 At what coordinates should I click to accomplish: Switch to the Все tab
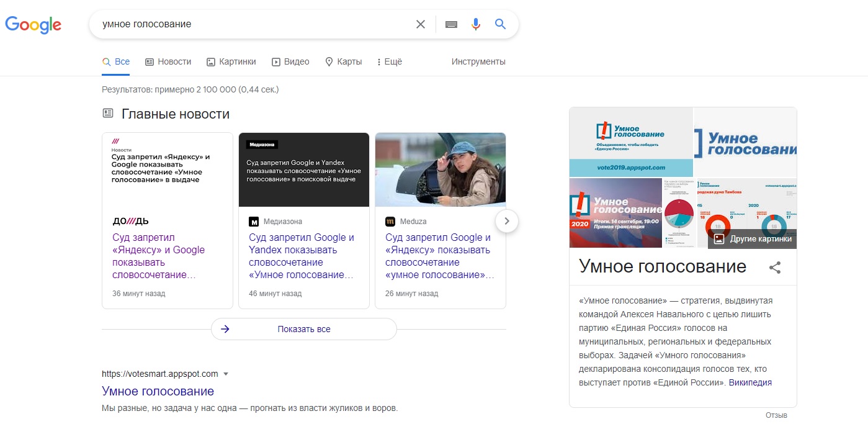click(116, 61)
